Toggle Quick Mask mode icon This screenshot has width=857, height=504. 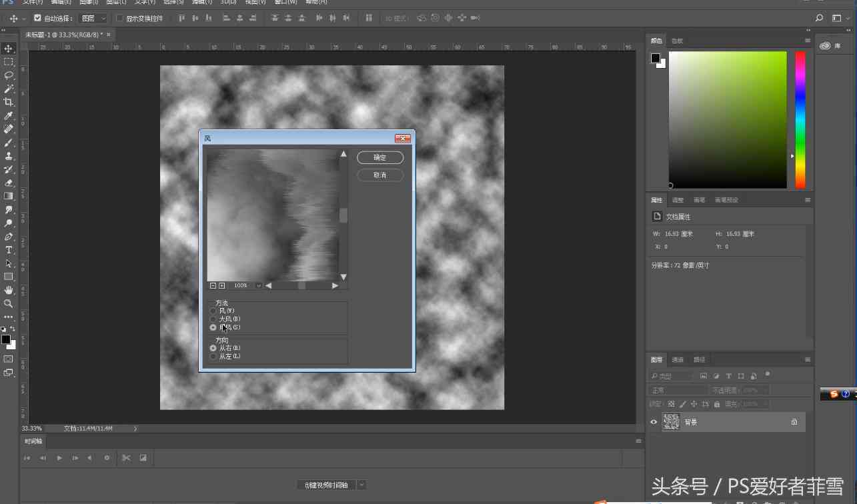(x=9, y=359)
